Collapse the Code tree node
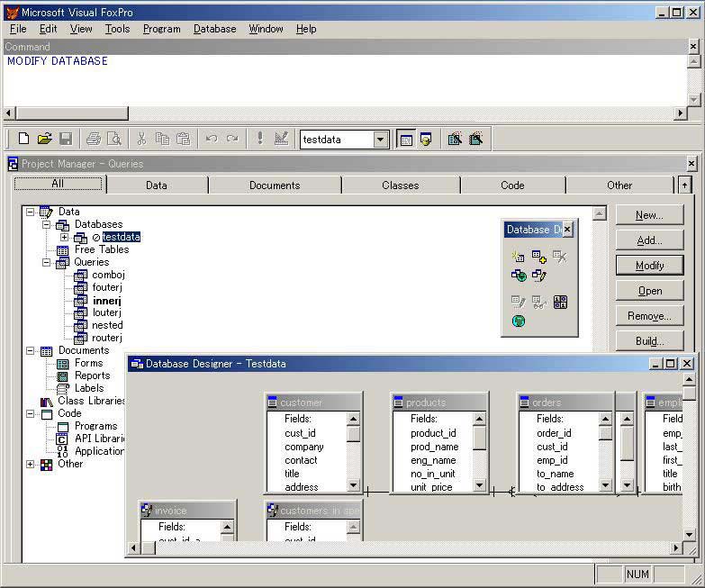 coord(30,413)
